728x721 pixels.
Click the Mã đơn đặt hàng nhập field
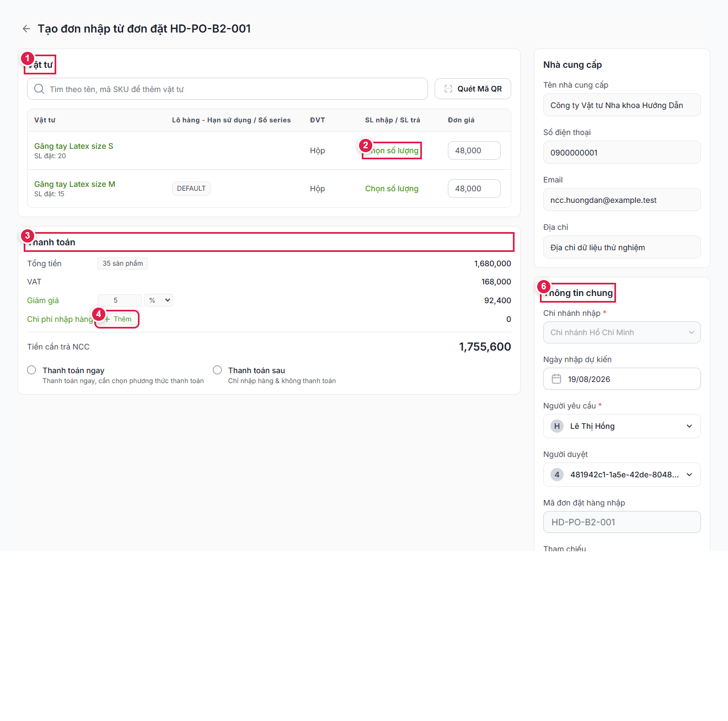pos(622,522)
